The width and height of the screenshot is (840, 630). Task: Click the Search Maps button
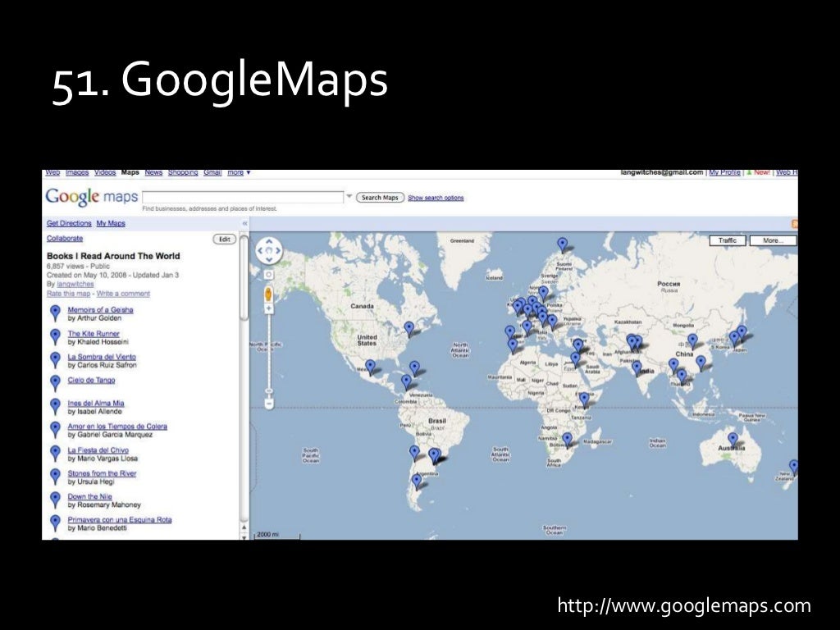[380, 198]
